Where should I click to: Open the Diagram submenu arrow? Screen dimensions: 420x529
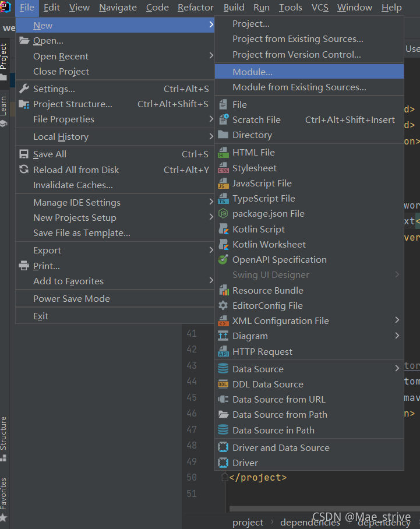397,336
